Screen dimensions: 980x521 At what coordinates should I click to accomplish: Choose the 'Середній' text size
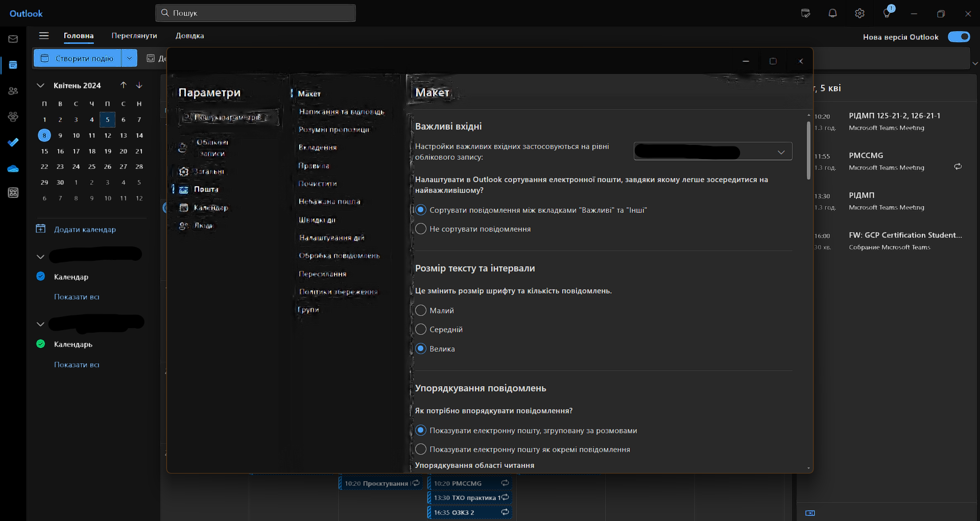pyautogui.click(x=420, y=329)
